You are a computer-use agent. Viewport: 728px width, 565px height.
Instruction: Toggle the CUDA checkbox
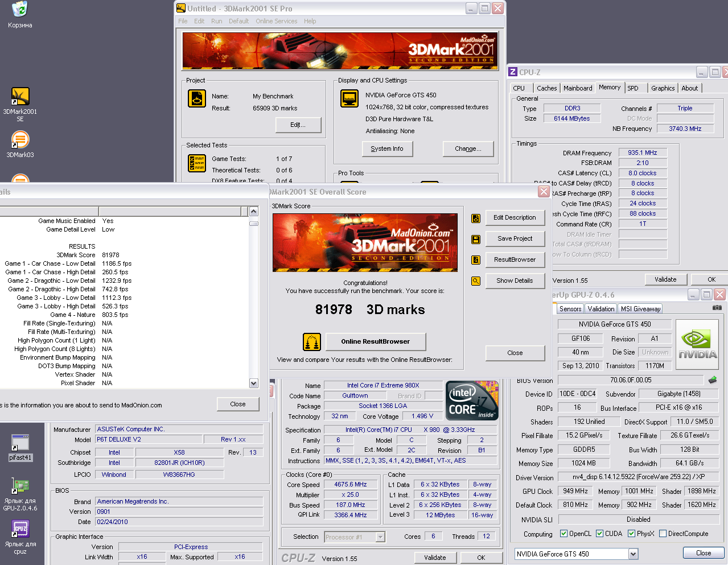(599, 534)
